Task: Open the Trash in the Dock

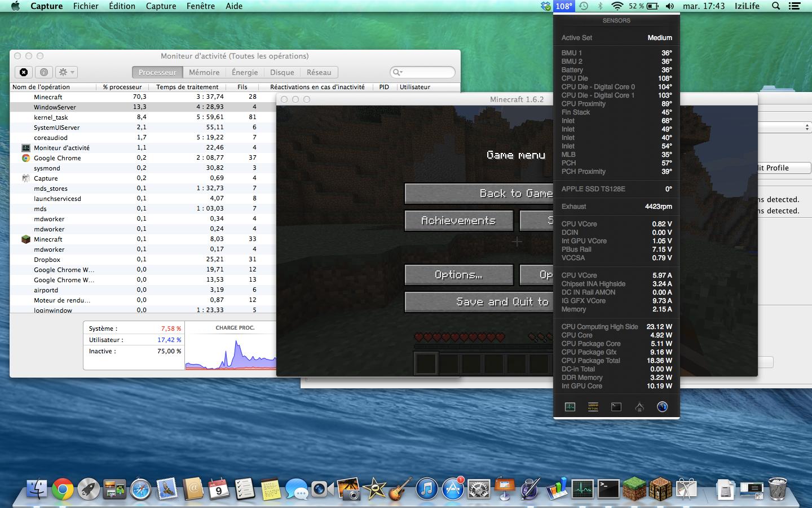Action: pos(777,489)
